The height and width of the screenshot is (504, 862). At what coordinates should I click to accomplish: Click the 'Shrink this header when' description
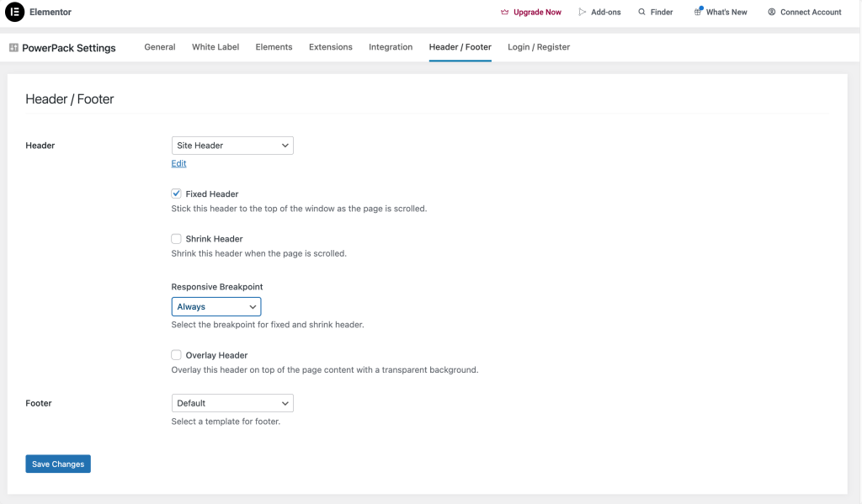coord(259,254)
